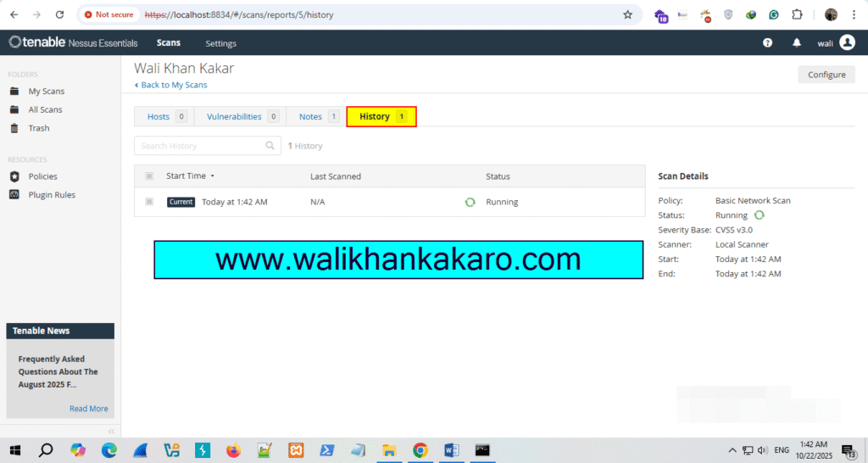Open Read More in Tenable News
The height and width of the screenshot is (463, 868).
pos(88,408)
